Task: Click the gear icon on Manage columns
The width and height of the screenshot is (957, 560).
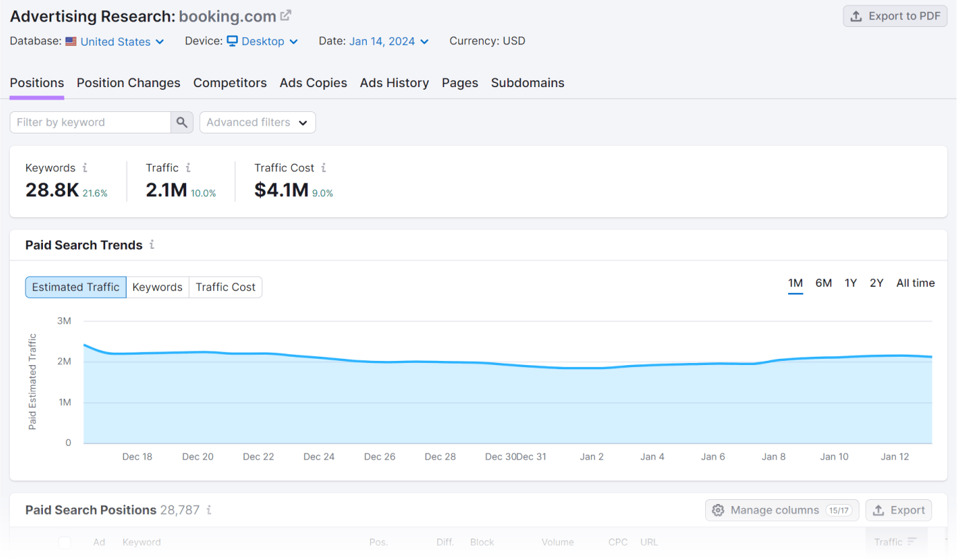Action: point(720,510)
